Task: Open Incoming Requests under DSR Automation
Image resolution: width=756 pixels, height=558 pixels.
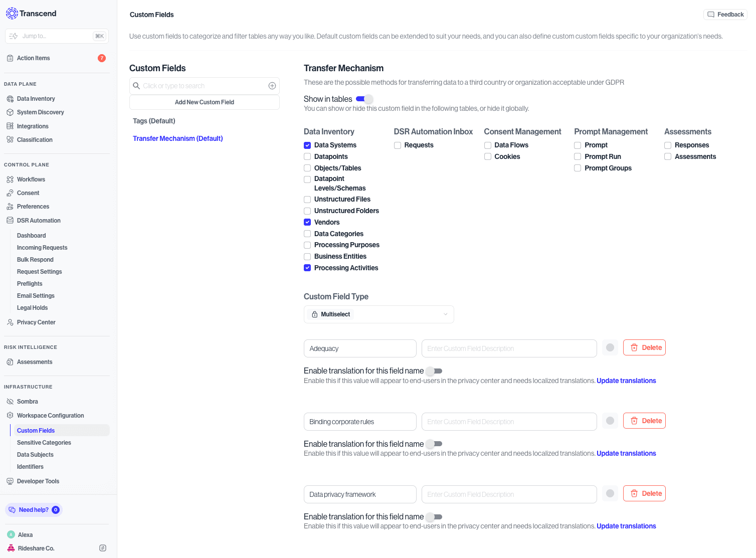Action: 42,247
